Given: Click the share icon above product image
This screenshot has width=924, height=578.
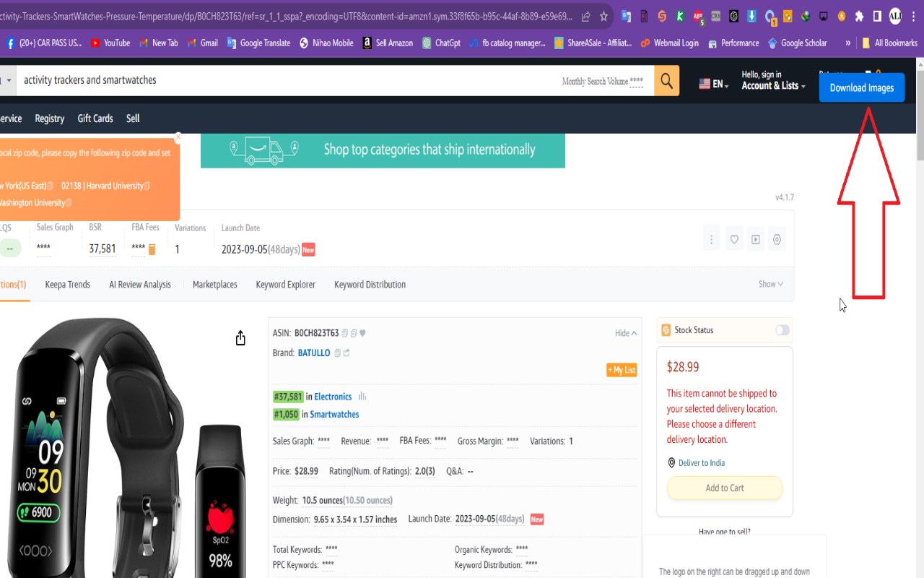Looking at the screenshot, I should point(240,338).
